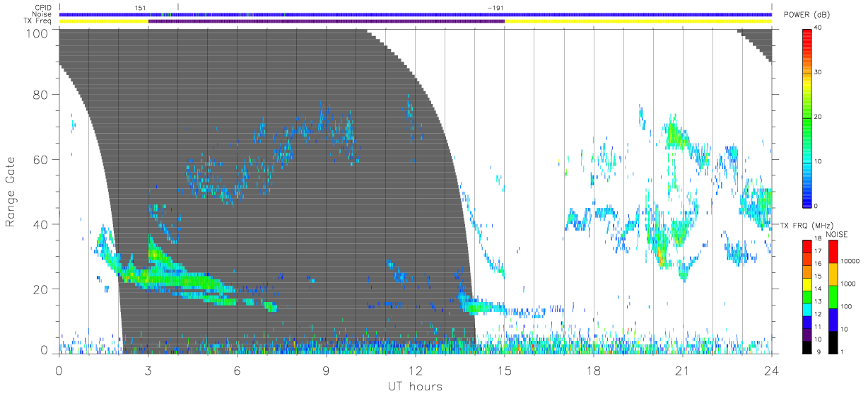The width and height of the screenshot is (868, 401).
Task: Click the x-axis tick label '15'
Action: click(504, 371)
